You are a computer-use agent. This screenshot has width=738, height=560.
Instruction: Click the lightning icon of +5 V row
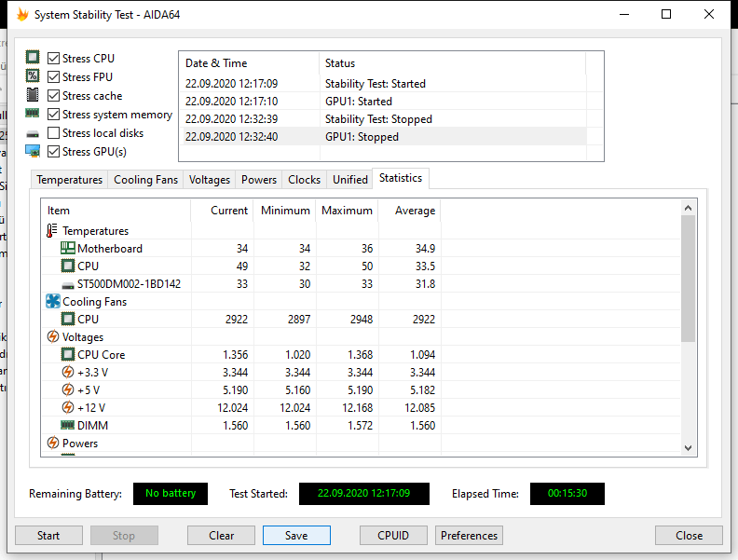[68, 390]
